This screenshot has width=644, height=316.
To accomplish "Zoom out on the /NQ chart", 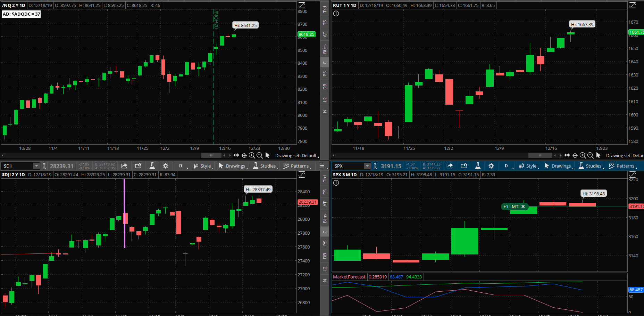I will coord(260,155).
